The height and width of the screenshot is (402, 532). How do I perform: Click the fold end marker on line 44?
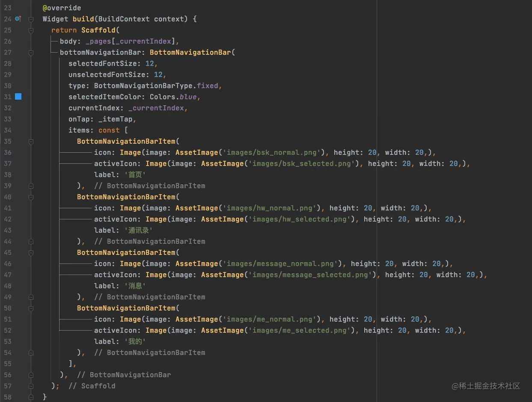(x=31, y=242)
